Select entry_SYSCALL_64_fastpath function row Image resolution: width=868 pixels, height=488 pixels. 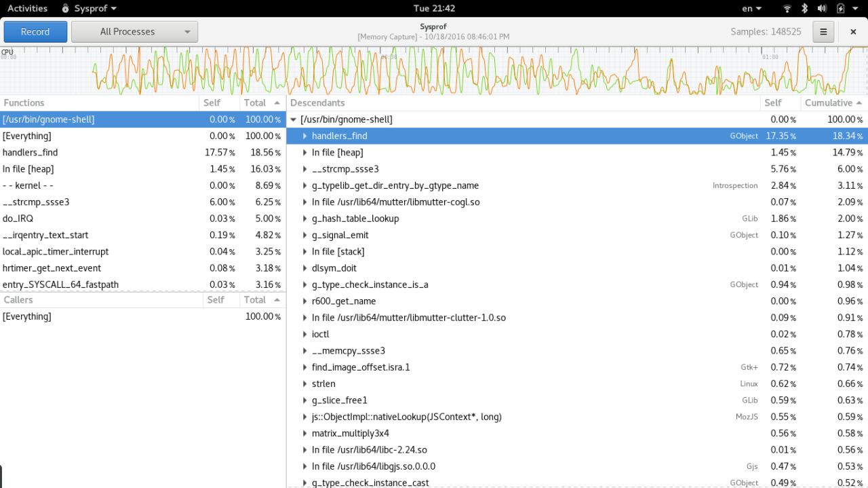click(142, 284)
